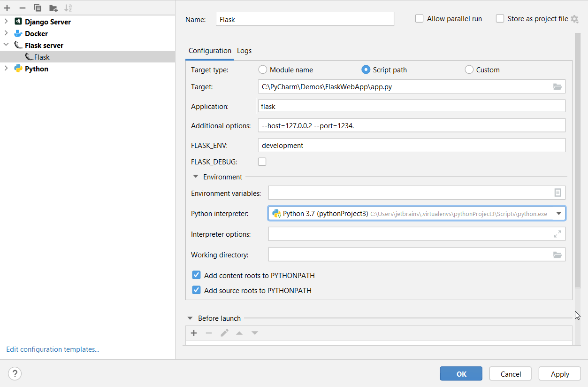The width and height of the screenshot is (588, 387).
Task: Enable Allow parallel run
Action: [x=419, y=18]
